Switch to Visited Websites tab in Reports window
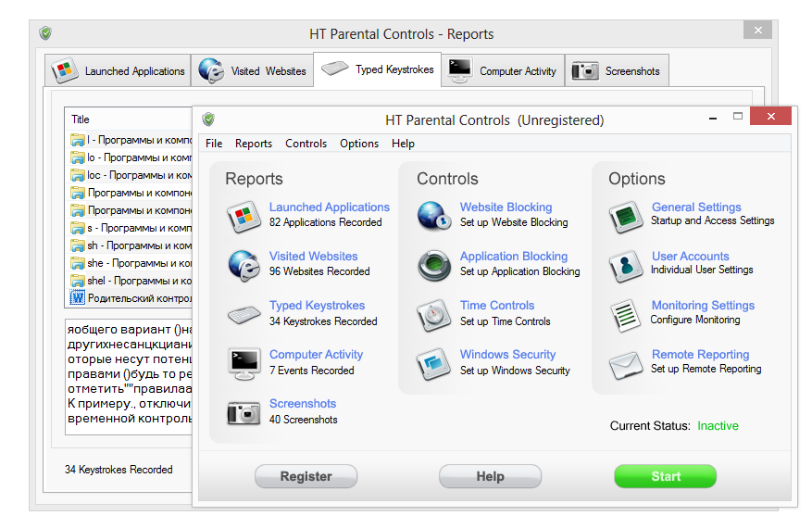Image resolution: width=812 pixels, height=528 pixels. pyautogui.click(x=253, y=70)
